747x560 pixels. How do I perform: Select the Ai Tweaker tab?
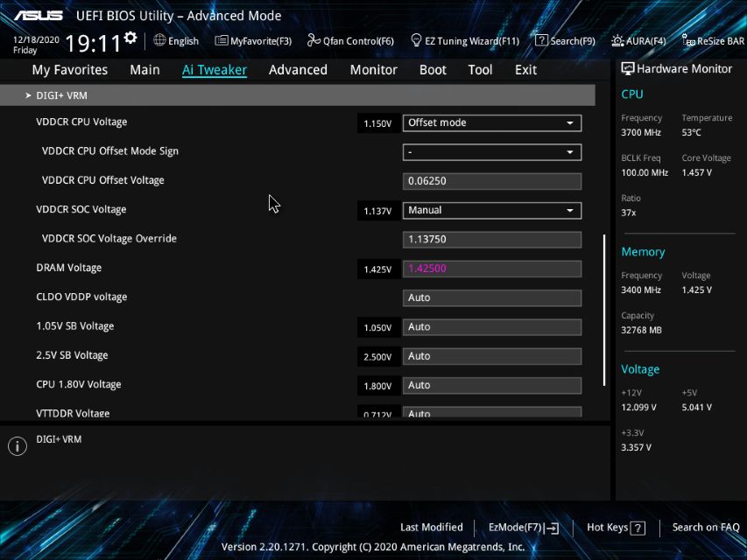[215, 70]
